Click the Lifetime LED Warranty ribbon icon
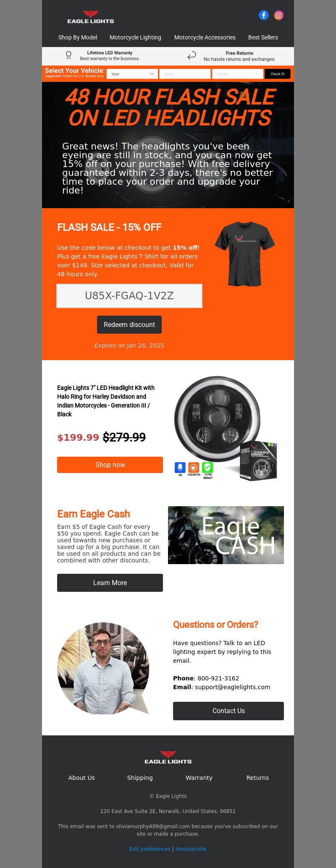 pyautogui.click(x=69, y=55)
